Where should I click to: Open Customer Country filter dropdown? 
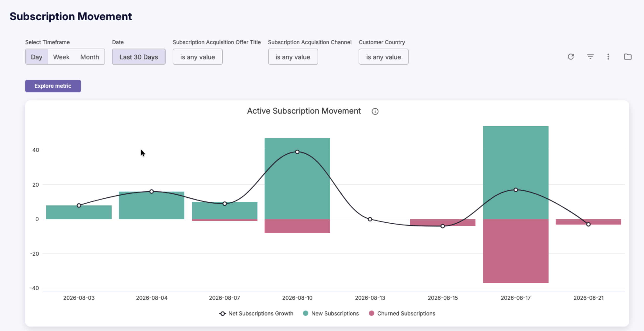[x=384, y=57]
